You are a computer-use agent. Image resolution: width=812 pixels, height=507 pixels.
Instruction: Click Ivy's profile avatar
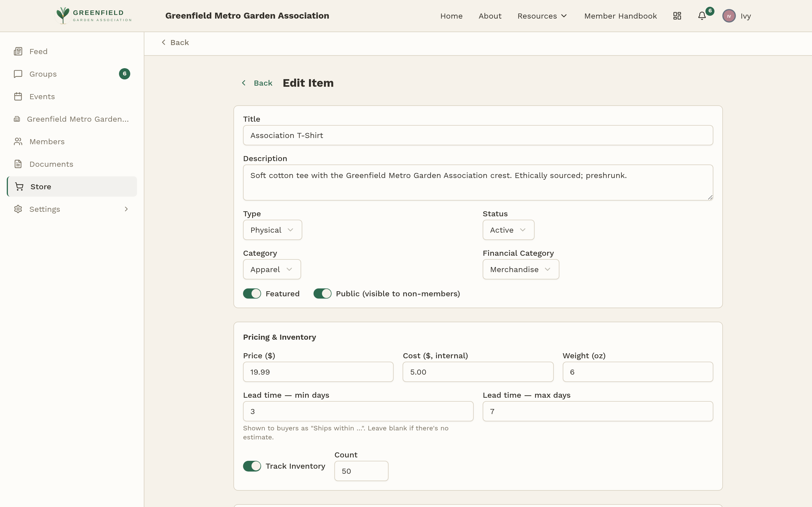[729, 15]
